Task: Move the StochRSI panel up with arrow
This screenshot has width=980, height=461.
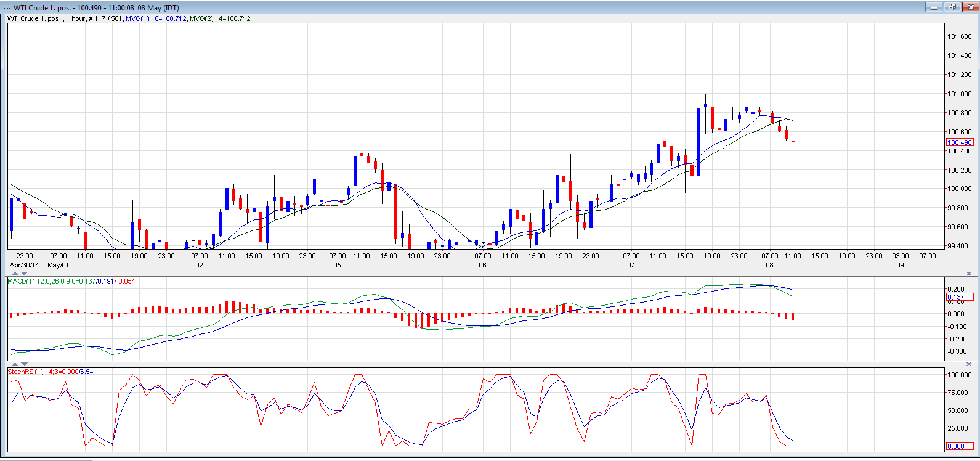Action: pos(15,364)
